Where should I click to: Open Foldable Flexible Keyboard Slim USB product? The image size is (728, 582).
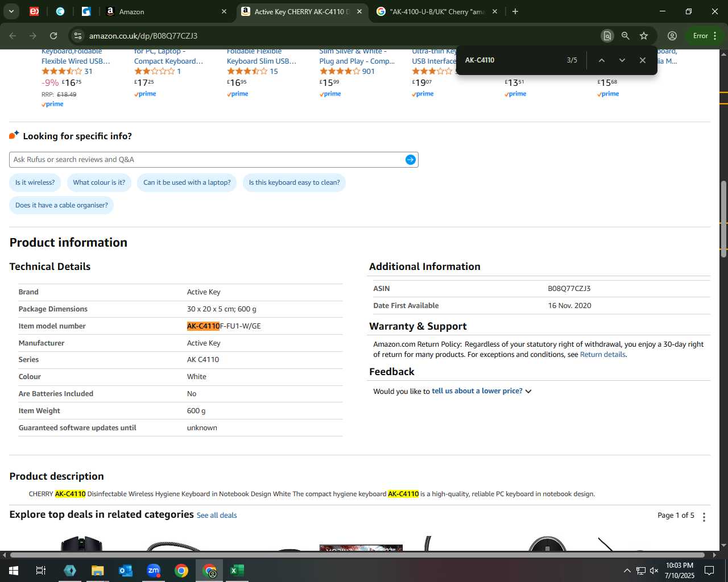click(x=262, y=56)
